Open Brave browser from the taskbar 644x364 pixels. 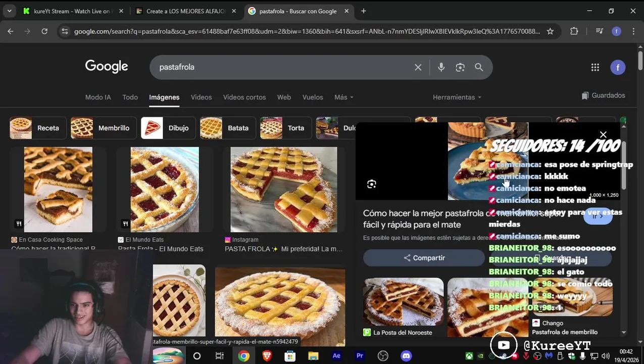[267, 356]
